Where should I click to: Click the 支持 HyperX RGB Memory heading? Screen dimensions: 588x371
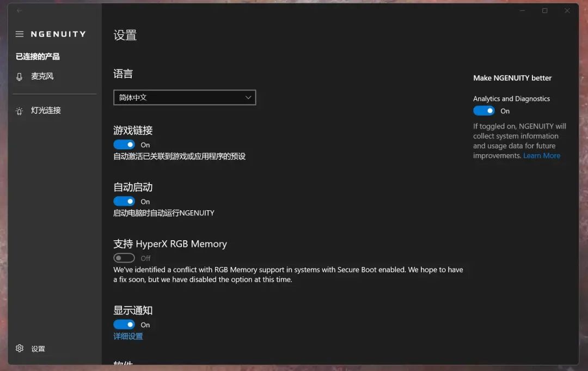pyautogui.click(x=170, y=244)
